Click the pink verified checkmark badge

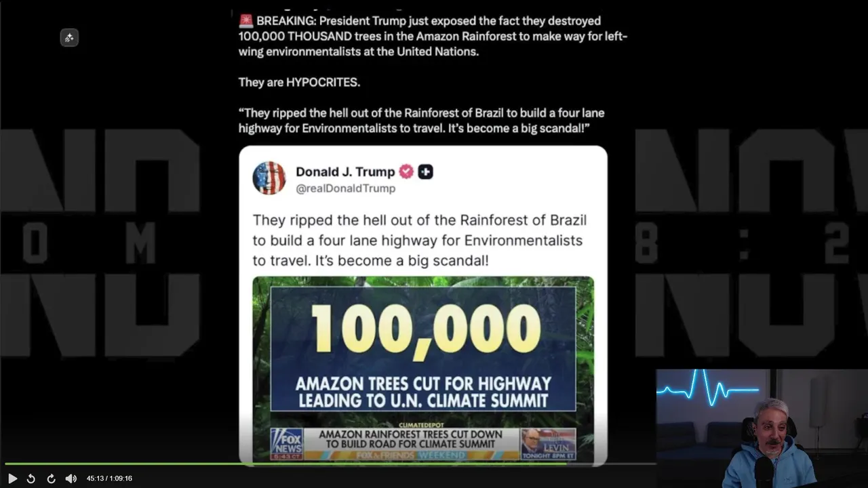pyautogui.click(x=406, y=171)
